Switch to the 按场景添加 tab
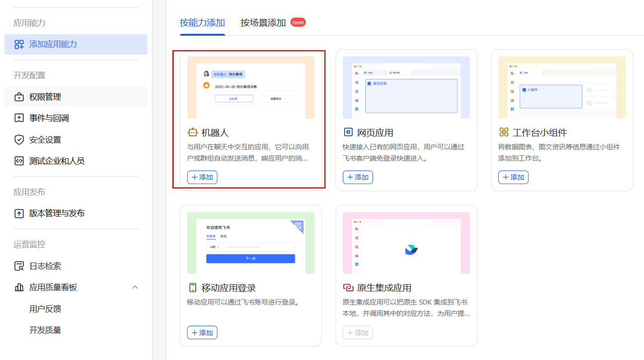Viewport: 644px width, 360px height. pyautogui.click(x=263, y=23)
